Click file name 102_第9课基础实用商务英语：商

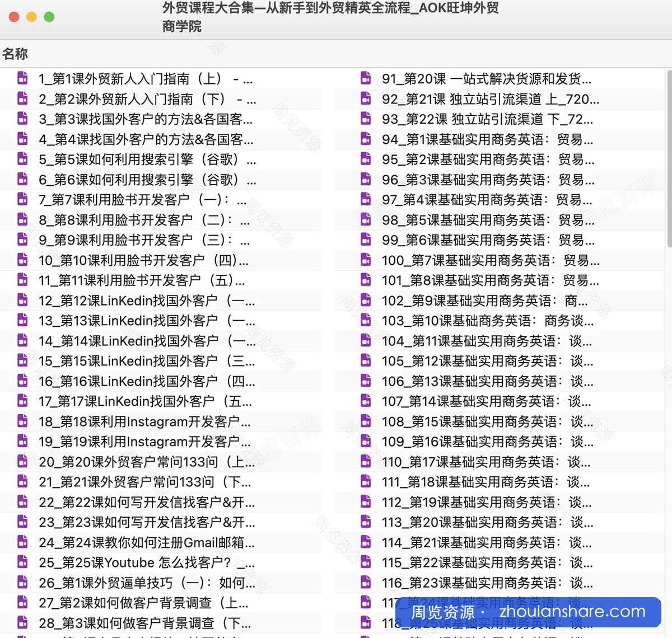tap(485, 301)
